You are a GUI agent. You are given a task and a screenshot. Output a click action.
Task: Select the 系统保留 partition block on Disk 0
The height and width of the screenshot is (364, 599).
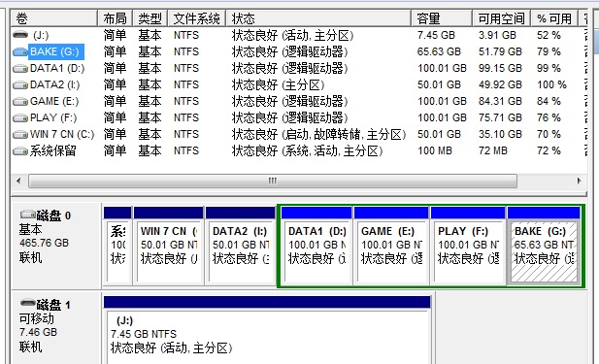(x=117, y=246)
